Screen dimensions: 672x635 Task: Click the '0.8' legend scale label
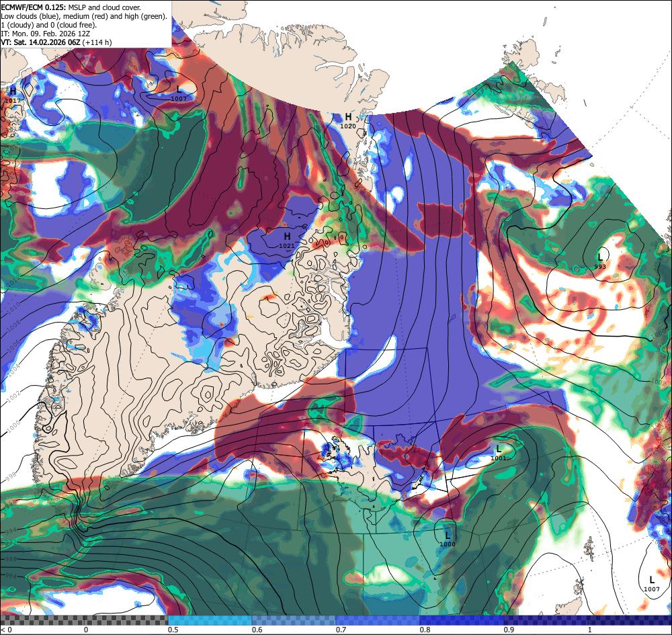[x=425, y=630]
